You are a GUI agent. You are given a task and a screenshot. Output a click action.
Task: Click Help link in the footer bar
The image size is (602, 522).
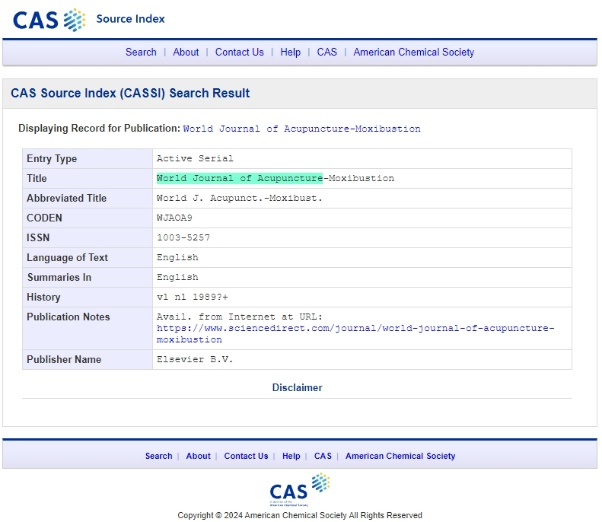click(291, 456)
